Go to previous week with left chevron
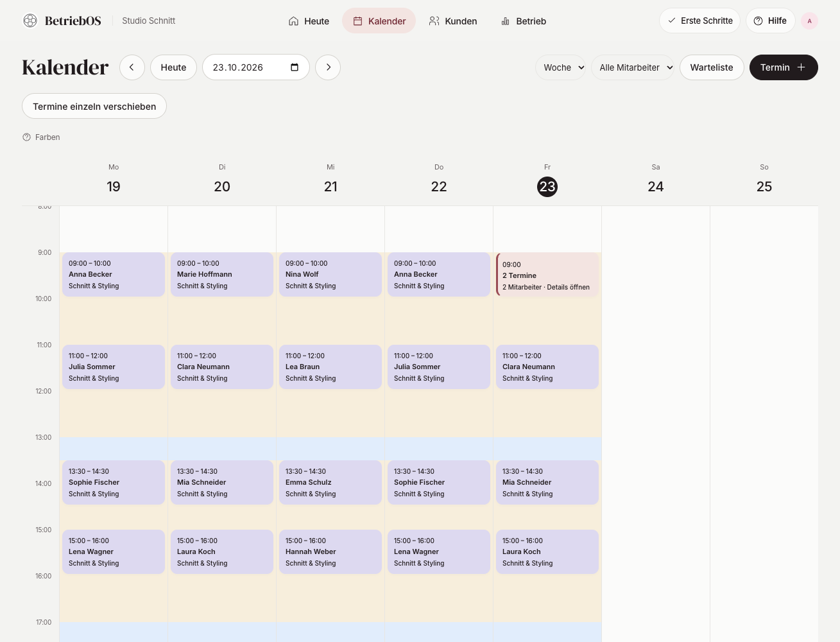The width and height of the screenshot is (840, 642). click(x=132, y=67)
